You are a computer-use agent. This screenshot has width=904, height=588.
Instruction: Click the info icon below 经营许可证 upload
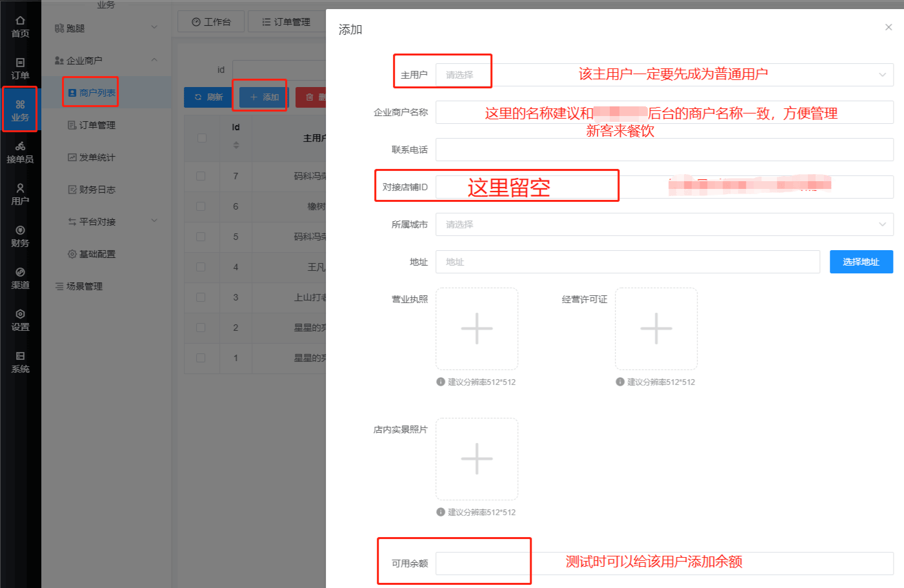620,382
